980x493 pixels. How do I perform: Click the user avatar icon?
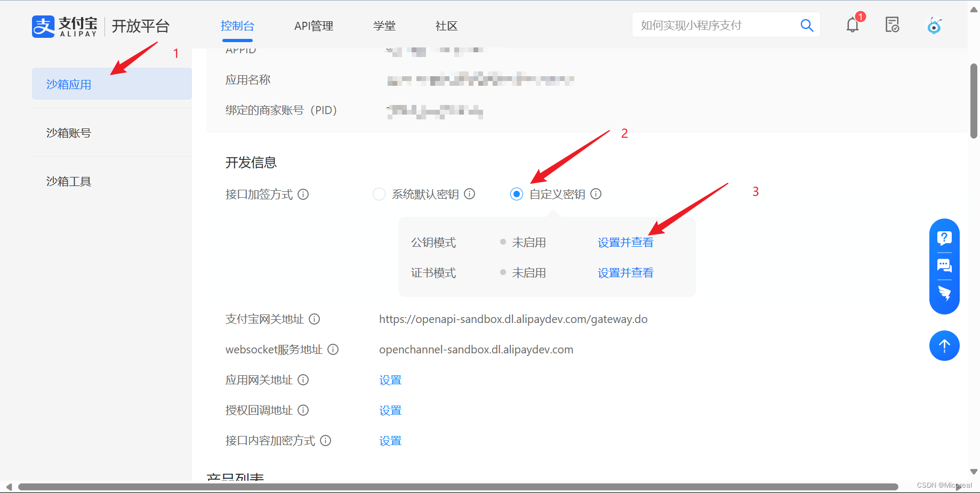(x=934, y=25)
